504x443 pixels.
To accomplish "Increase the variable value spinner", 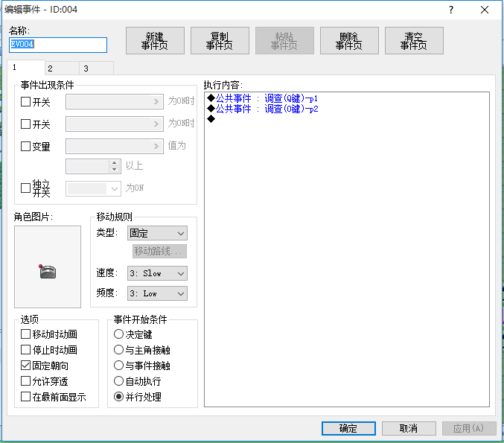I will pos(114,163).
